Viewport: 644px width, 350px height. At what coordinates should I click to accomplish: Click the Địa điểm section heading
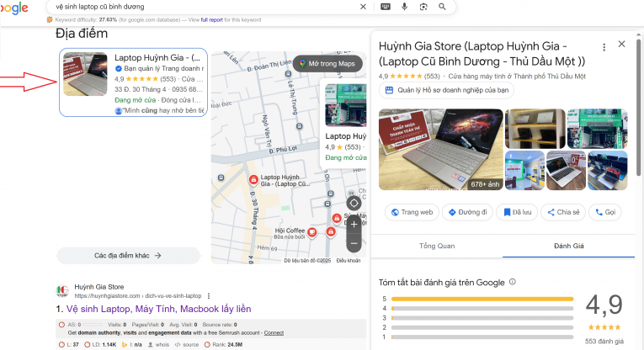pyautogui.click(x=82, y=34)
